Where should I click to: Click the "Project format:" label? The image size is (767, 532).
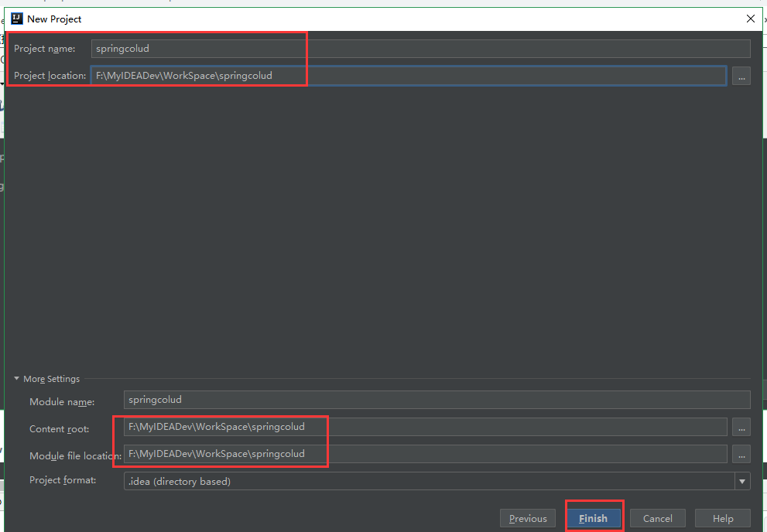(63, 480)
